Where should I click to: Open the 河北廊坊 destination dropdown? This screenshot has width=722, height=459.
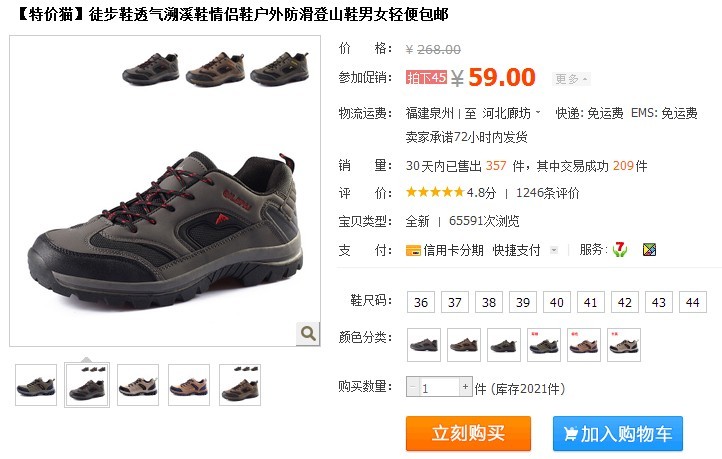[x=512, y=113]
